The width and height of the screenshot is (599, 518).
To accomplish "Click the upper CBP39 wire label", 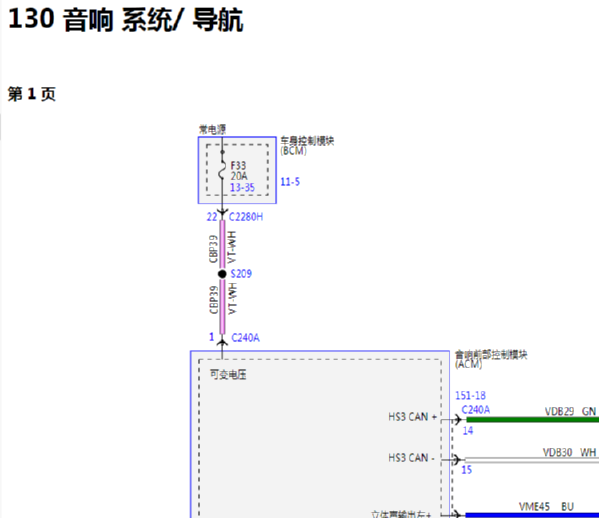I will [x=214, y=249].
